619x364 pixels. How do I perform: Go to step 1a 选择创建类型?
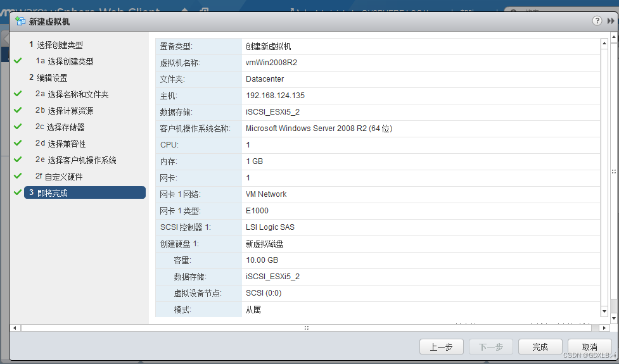pos(65,61)
